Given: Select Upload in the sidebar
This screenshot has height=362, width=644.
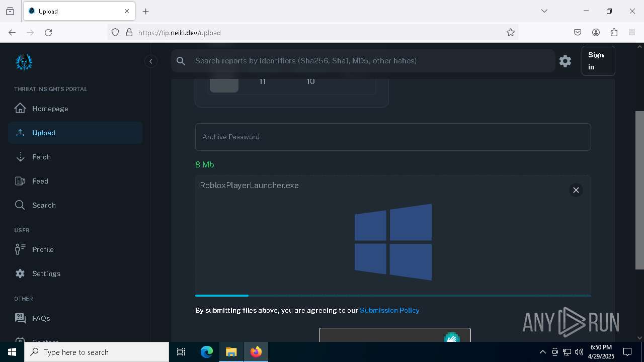Looking at the screenshot, I should [75, 133].
